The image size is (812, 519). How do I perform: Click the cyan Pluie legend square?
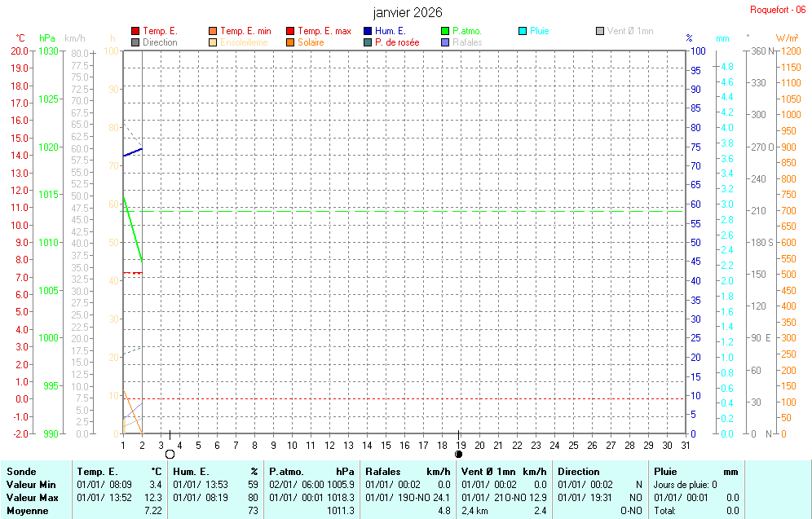[x=523, y=31]
